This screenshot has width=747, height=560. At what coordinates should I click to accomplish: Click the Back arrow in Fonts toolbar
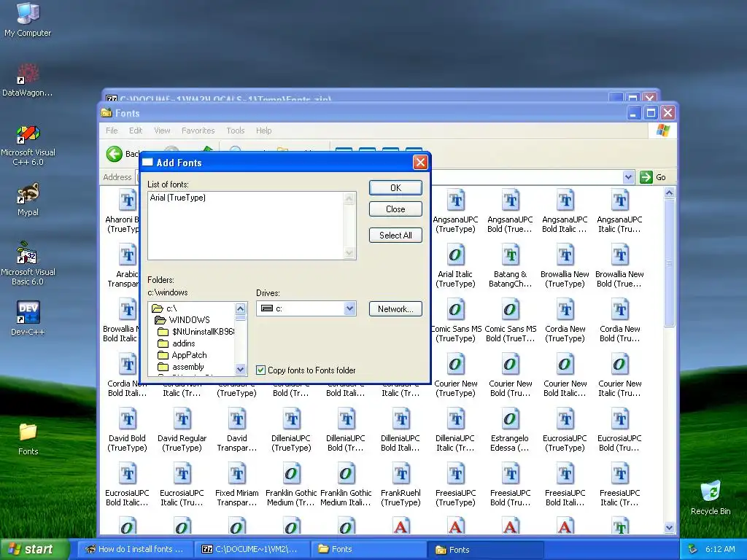[115, 154]
